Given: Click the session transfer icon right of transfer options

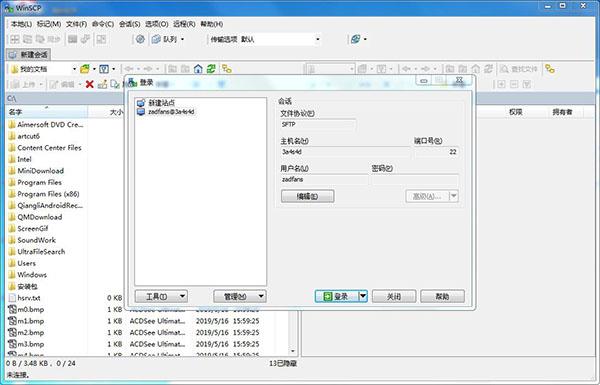Looking at the screenshot, I should (x=355, y=39).
